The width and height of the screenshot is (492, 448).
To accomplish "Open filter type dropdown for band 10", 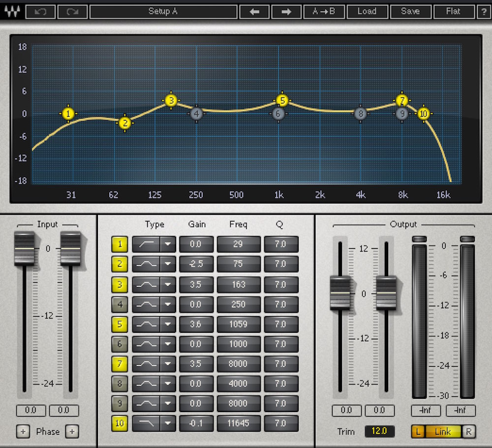I will 168,423.
